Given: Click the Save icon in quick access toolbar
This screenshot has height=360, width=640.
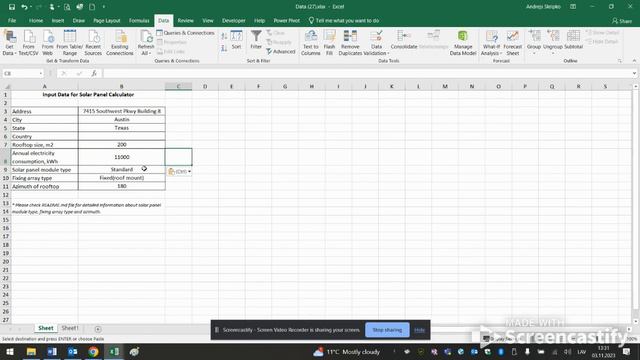Looking at the screenshot, I should coord(12,7).
